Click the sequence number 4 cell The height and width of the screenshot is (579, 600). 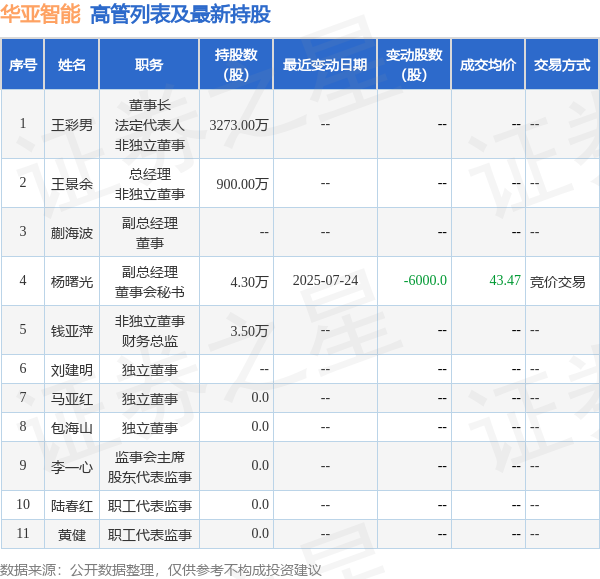pyautogui.click(x=23, y=281)
